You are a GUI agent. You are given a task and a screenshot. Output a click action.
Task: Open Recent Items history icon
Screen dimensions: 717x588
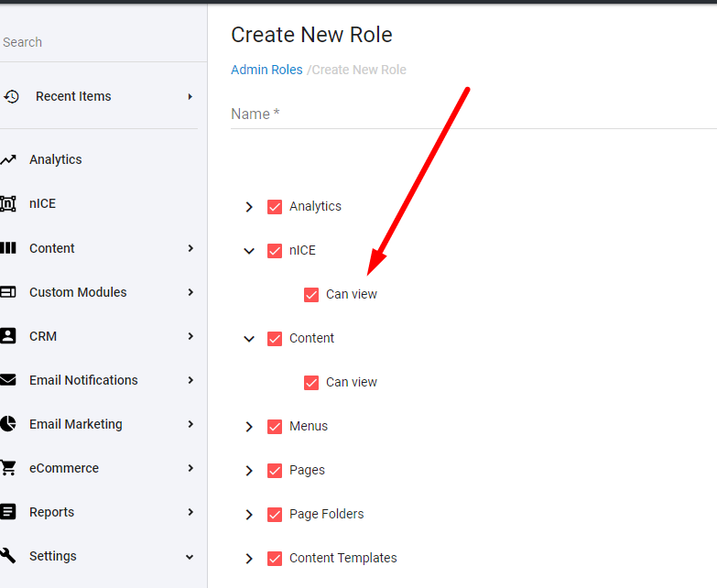tap(11, 96)
